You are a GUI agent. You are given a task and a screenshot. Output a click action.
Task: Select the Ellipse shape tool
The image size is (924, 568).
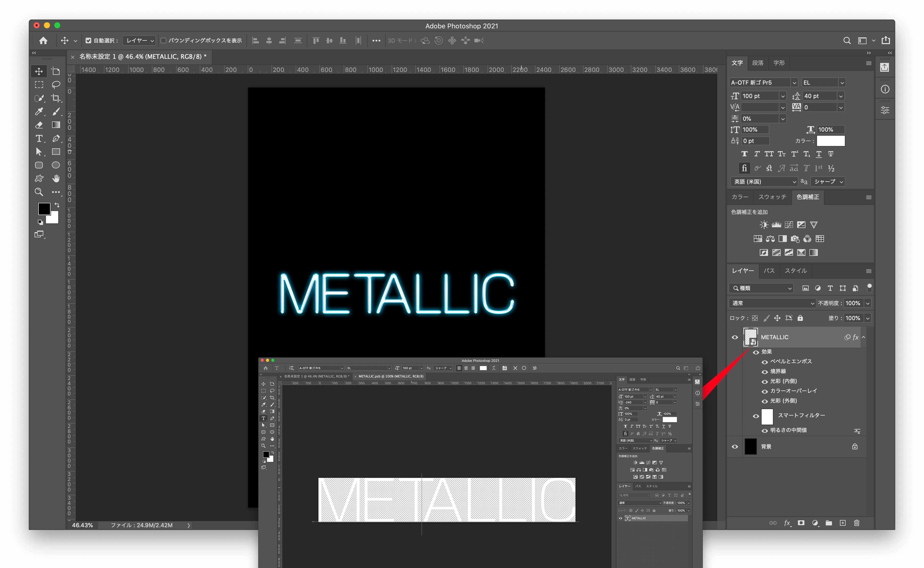pyautogui.click(x=56, y=165)
